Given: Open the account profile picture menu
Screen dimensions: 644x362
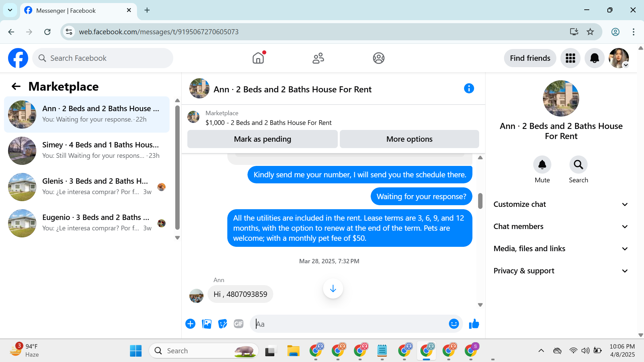Looking at the screenshot, I should point(618,58).
